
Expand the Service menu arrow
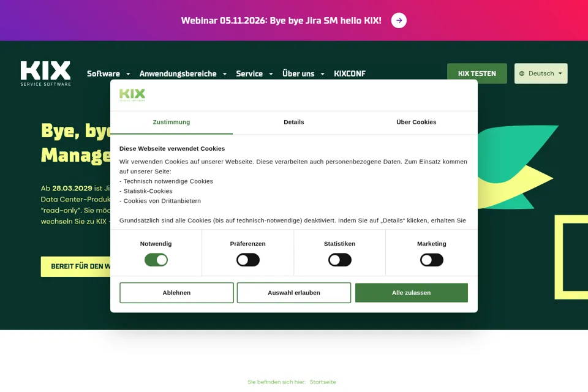coord(271,74)
